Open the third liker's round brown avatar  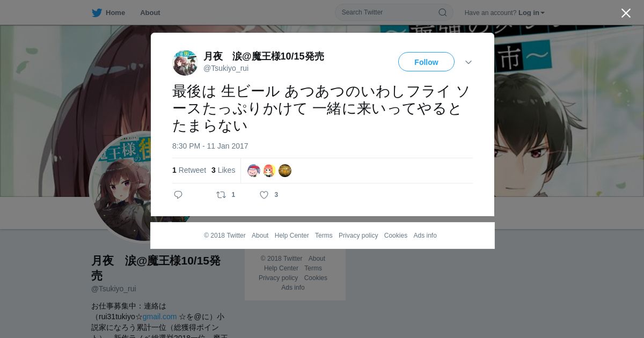click(285, 171)
